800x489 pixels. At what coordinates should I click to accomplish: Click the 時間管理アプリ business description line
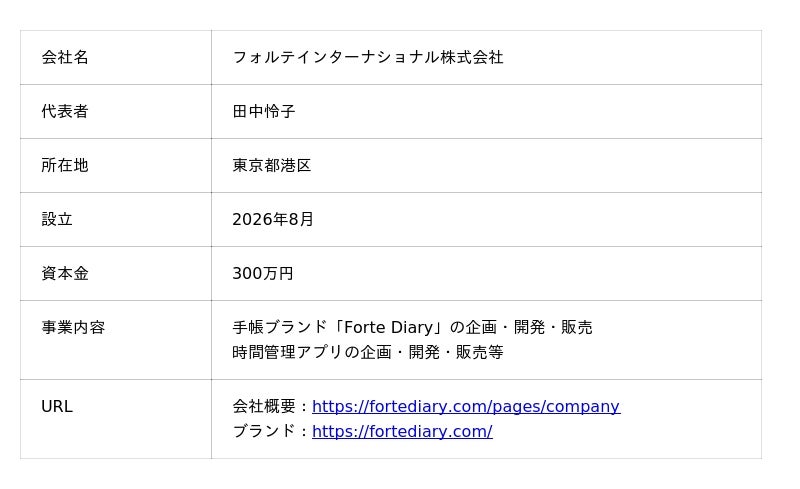368,352
